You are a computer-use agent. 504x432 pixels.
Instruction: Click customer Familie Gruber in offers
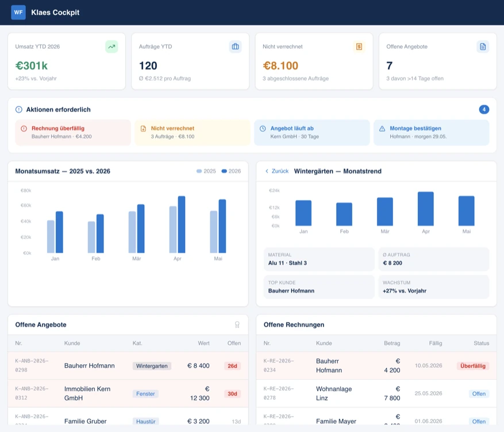[85, 421]
